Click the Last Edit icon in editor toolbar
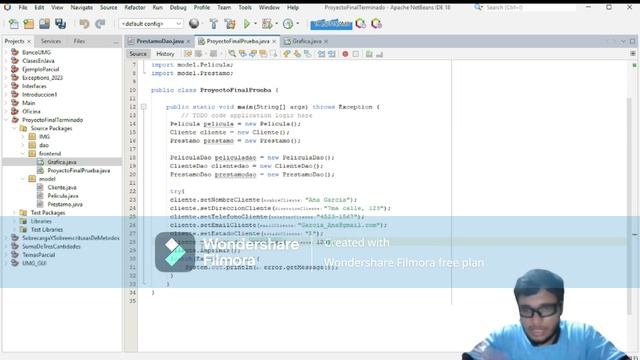The image size is (640, 360). [188, 53]
